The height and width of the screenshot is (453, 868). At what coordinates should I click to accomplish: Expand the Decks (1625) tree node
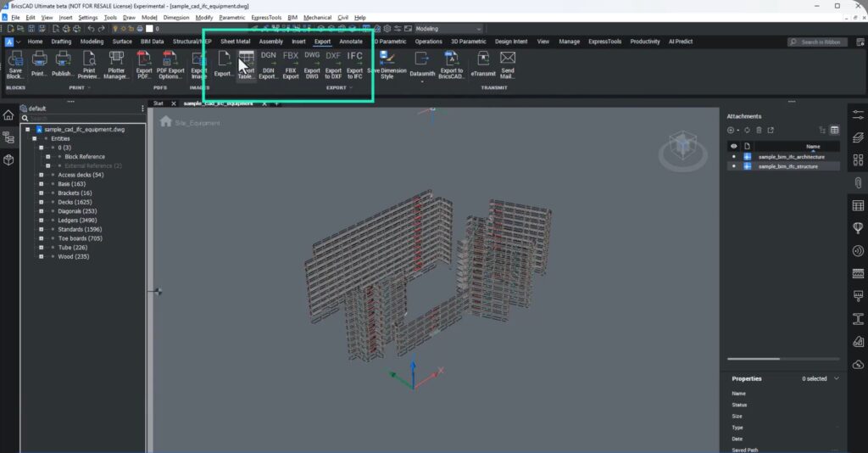point(41,202)
